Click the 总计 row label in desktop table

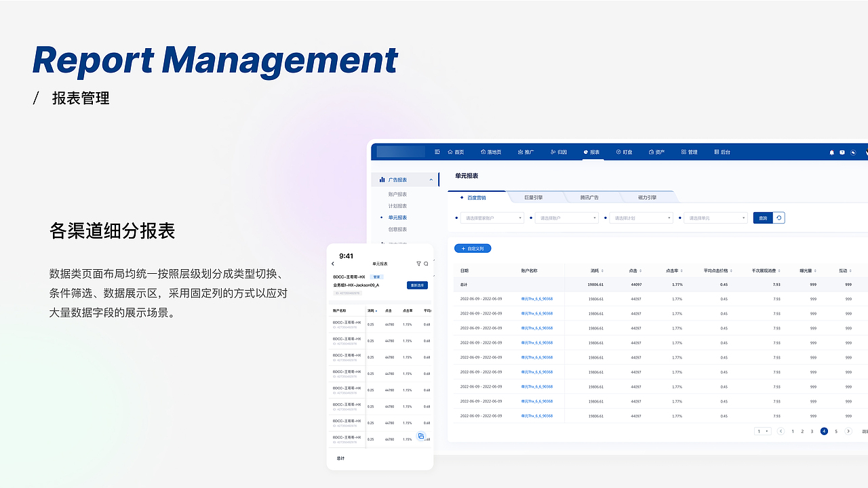click(465, 285)
